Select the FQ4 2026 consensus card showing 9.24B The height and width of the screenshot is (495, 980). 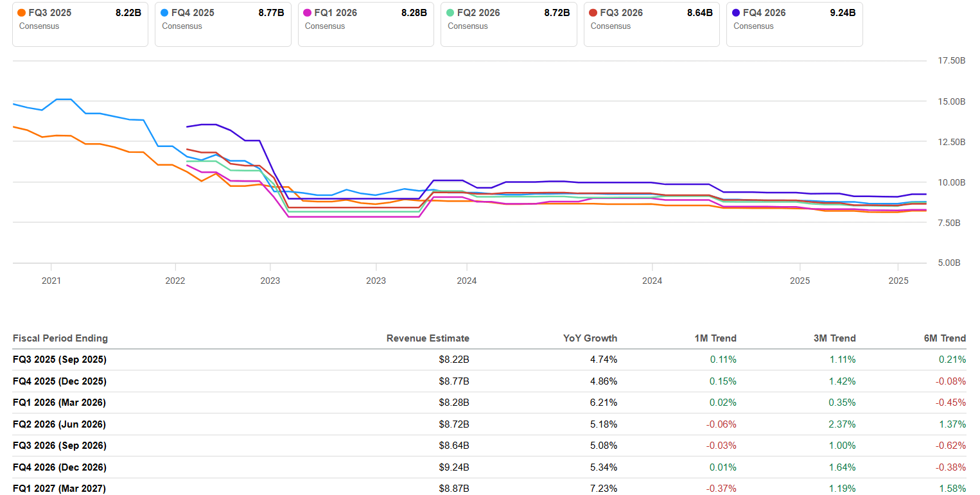794,24
